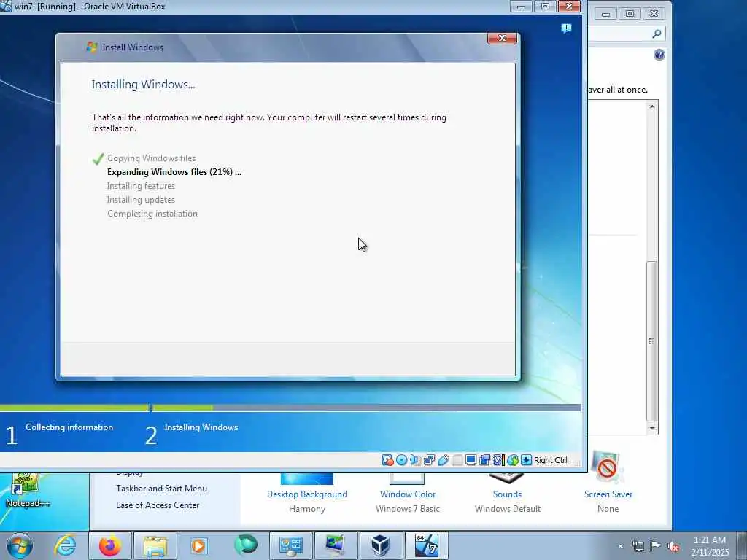This screenshot has width=747, height=560.
Task: Click the 'Expanding Windows files (21%)' text
Action: click(x=174, y=172)
